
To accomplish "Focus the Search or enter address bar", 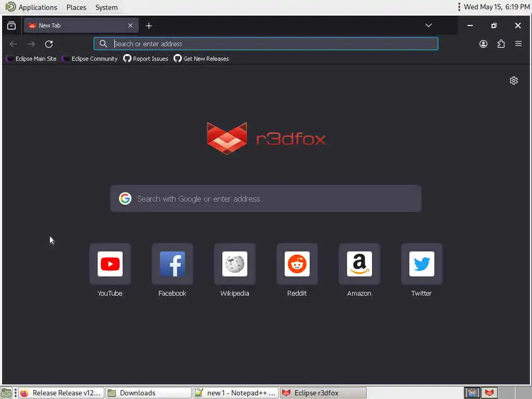I will [265, 44].
